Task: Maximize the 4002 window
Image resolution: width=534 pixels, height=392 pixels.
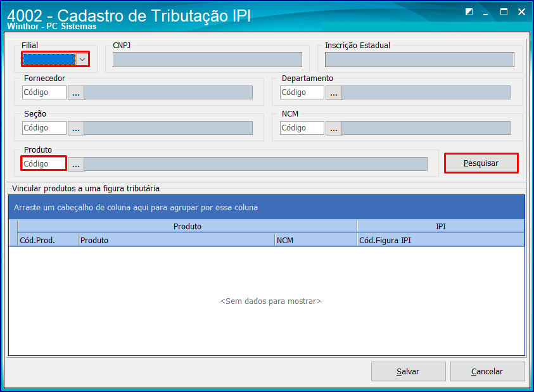Action: [504, 12]
